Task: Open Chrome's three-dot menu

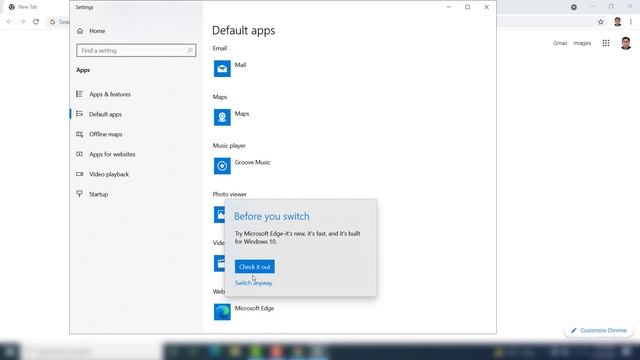Action: point(631,22)
